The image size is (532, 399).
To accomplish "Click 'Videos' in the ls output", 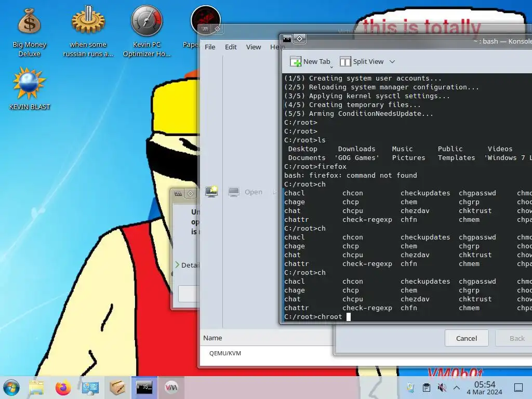I will (x=500, y=149).
